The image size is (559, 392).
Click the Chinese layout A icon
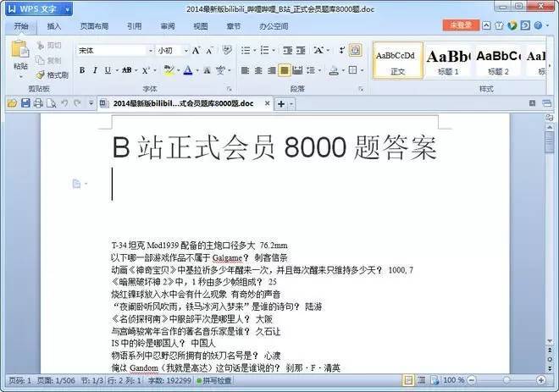point(318,50)
